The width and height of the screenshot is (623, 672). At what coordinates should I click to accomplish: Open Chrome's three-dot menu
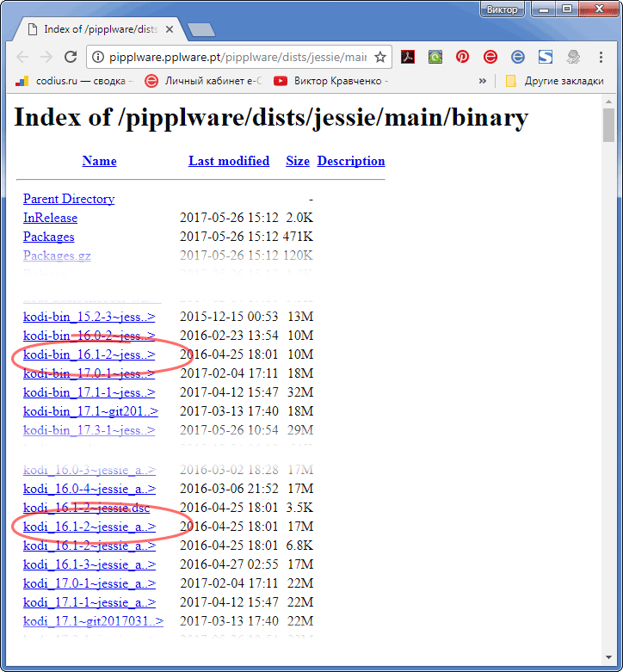(601, 58)
